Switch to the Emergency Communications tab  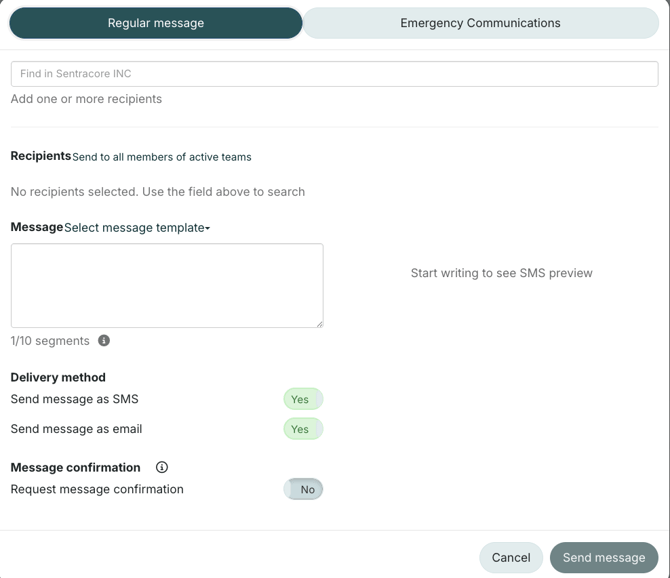[480, 23]
